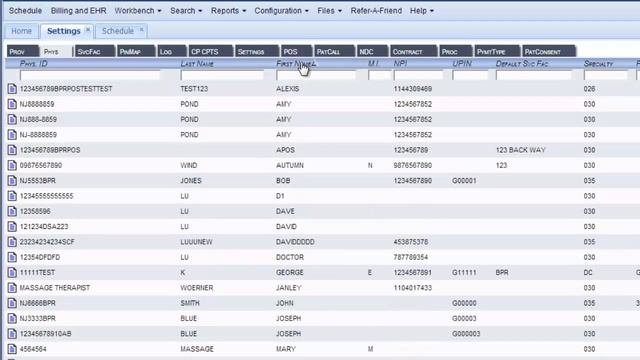The width and height of the screenshot is (640, 360).
Task: Select the SvcFac sub-tab
Action: 95,51
